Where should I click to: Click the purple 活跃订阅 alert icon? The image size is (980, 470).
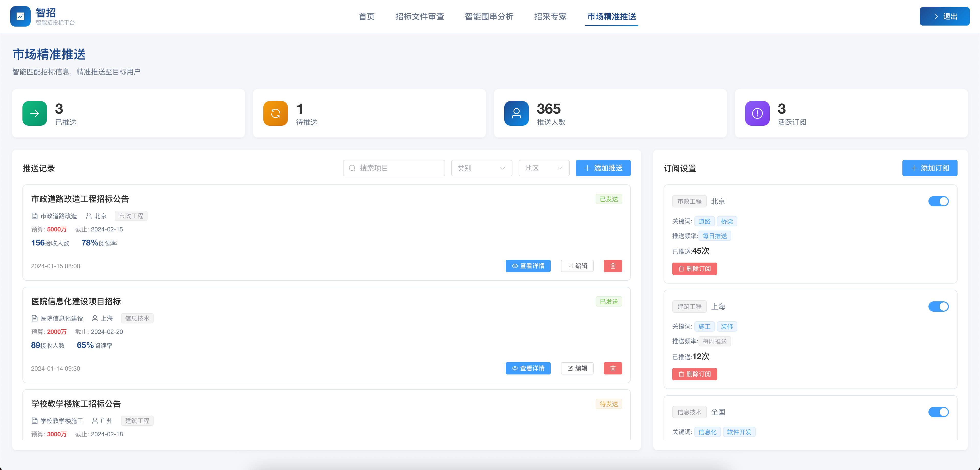point(757,113)
